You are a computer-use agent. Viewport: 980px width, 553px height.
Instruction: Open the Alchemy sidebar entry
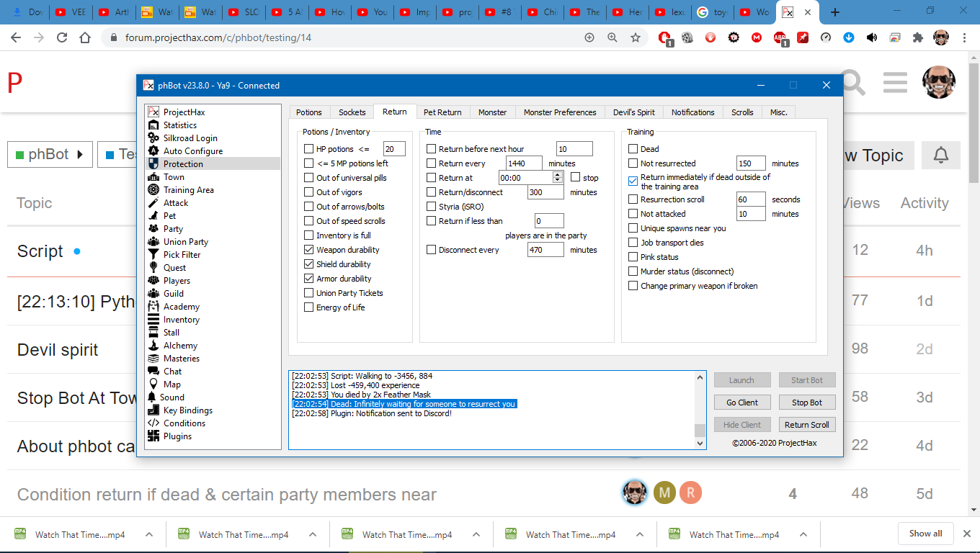tap(179, 346)
